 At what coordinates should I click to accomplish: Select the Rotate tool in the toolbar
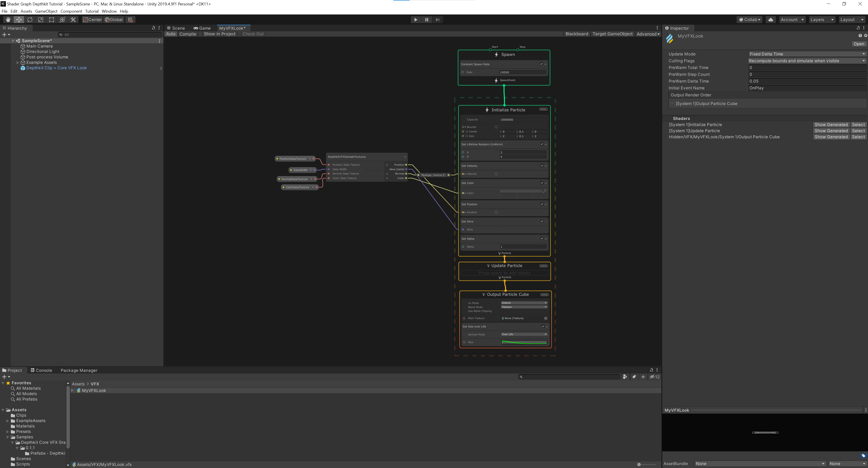[30, 19]
